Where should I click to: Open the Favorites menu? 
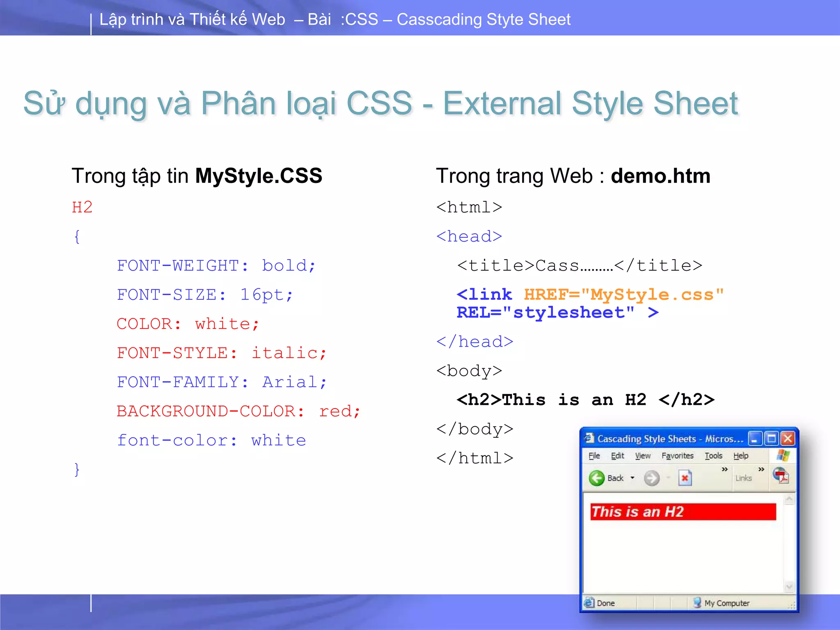coord(678,456)
